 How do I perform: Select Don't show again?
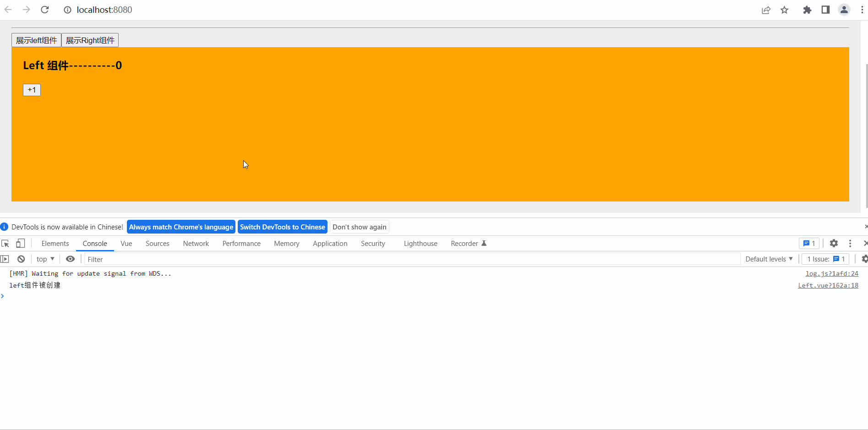(x=360, y=227)
